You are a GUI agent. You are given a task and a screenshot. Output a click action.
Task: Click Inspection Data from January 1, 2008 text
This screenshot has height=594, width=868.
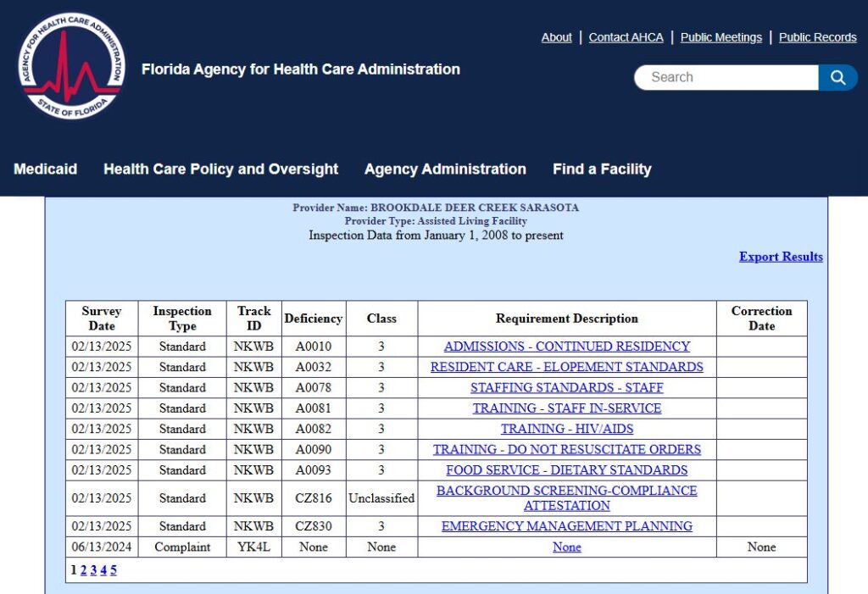436,236
